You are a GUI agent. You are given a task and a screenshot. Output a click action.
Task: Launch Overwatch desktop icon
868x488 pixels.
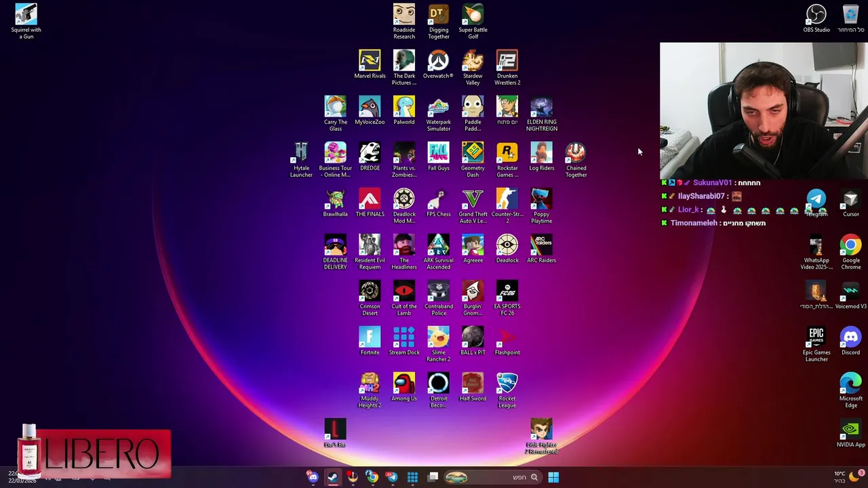[438, 64]
